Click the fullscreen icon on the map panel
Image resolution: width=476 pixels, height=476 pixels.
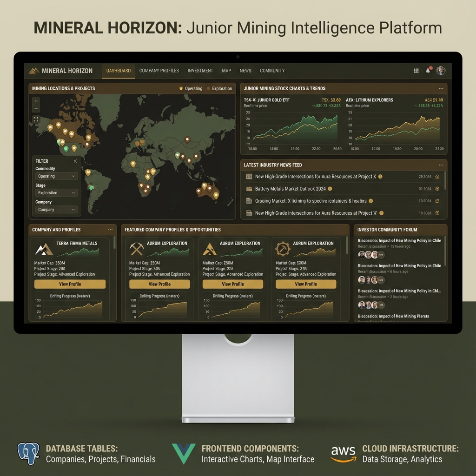click(36, 119)
